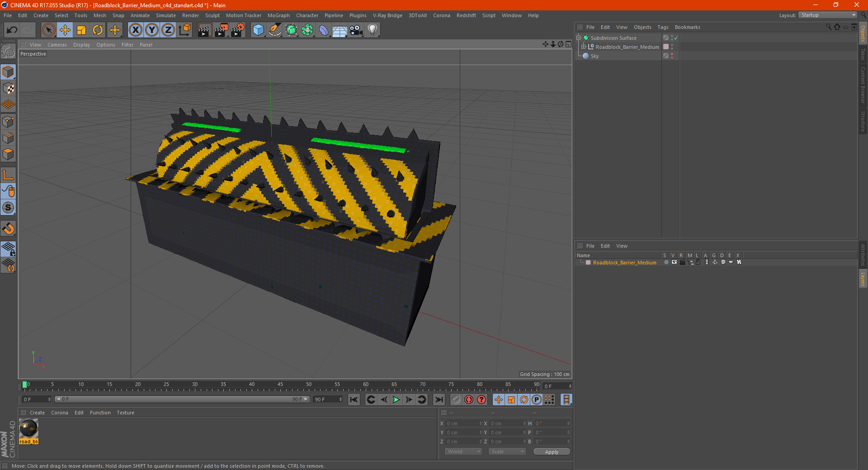This screenshot has height=470, width=868.
Task: Open the spline Pen tool
Action: [x=274, y=30]
